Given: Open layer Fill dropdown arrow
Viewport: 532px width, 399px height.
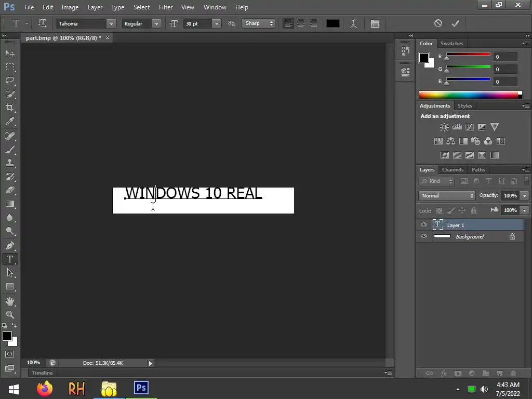Looking at the screenshot, I should (525, 210).
